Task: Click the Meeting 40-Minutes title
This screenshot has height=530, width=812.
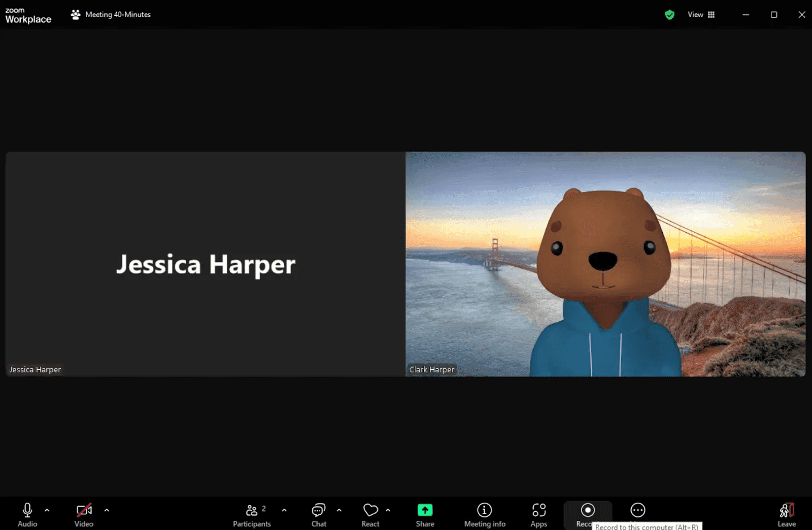Action: click(x=118, y=15)
